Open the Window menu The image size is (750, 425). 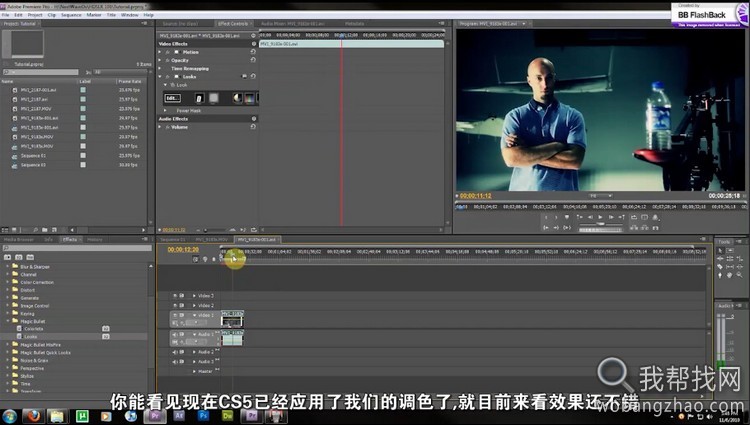coord(130,15)
